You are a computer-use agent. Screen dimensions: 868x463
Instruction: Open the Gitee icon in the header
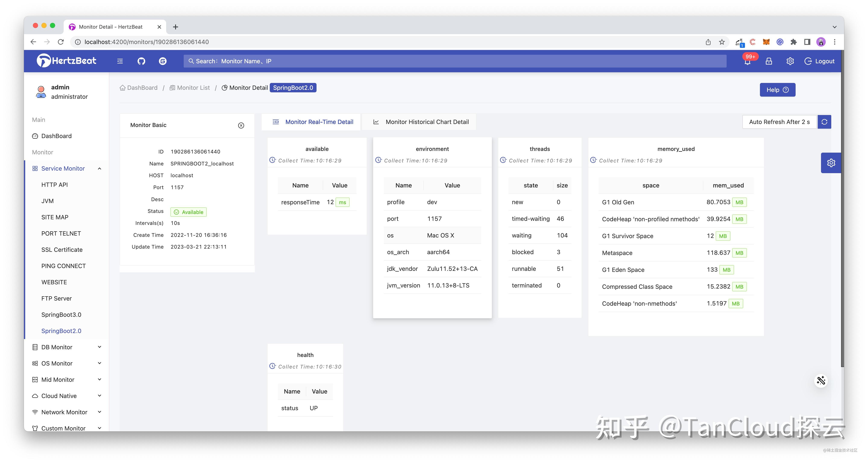click(163, 61)
